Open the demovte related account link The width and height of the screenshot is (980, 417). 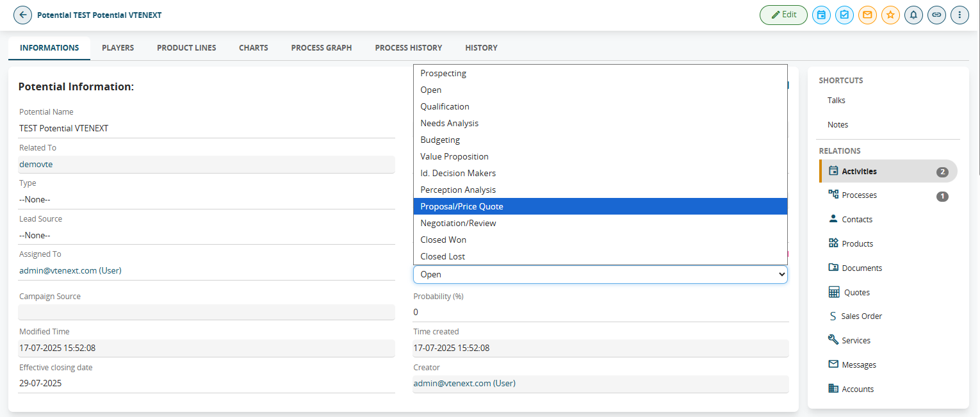(x=36, y=164)
